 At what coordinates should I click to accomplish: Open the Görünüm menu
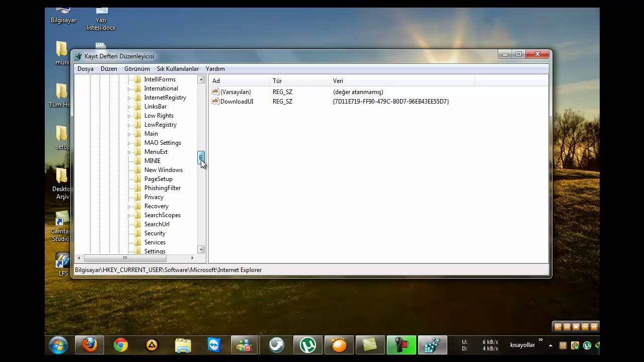(137, 69)
